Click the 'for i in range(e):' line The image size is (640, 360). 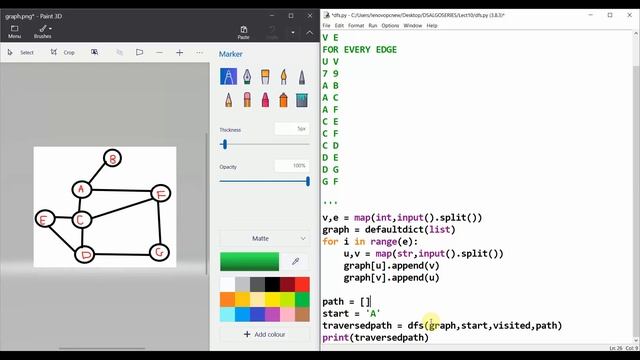tap(370, 242)
